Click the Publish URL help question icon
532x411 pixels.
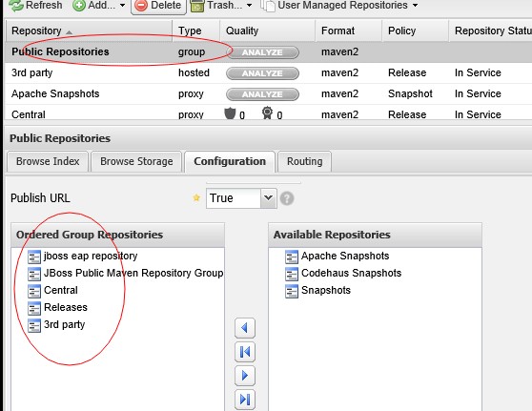[287, 198]
